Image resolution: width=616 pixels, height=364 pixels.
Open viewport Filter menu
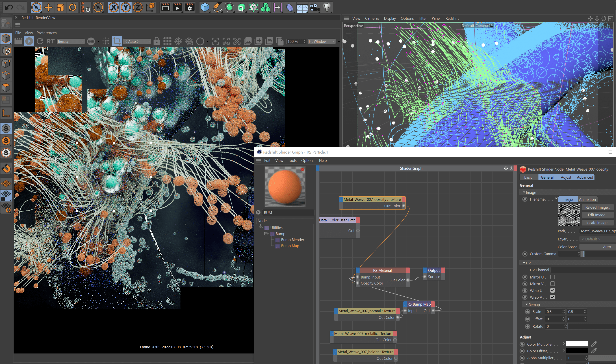[x=423, y=18]
